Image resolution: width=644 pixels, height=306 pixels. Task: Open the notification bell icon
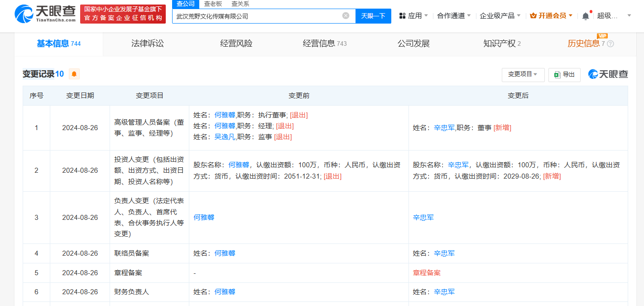585,15
